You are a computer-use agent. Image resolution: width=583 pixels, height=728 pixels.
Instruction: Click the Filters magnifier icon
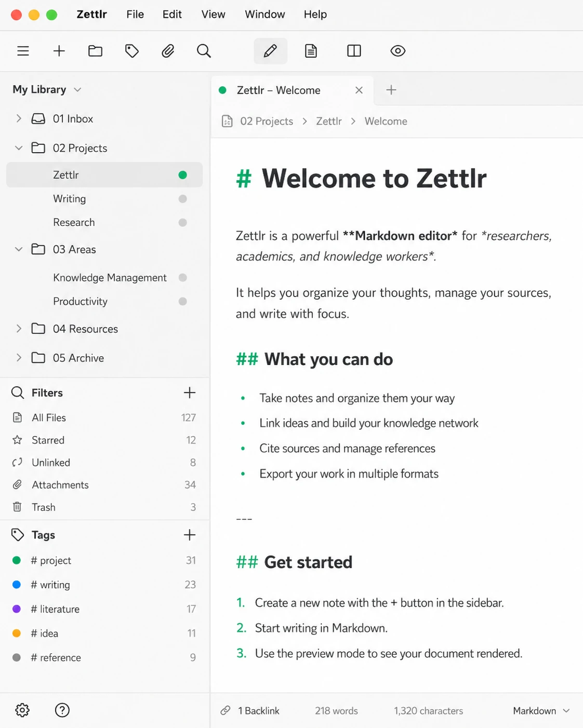tap(18, 393)
